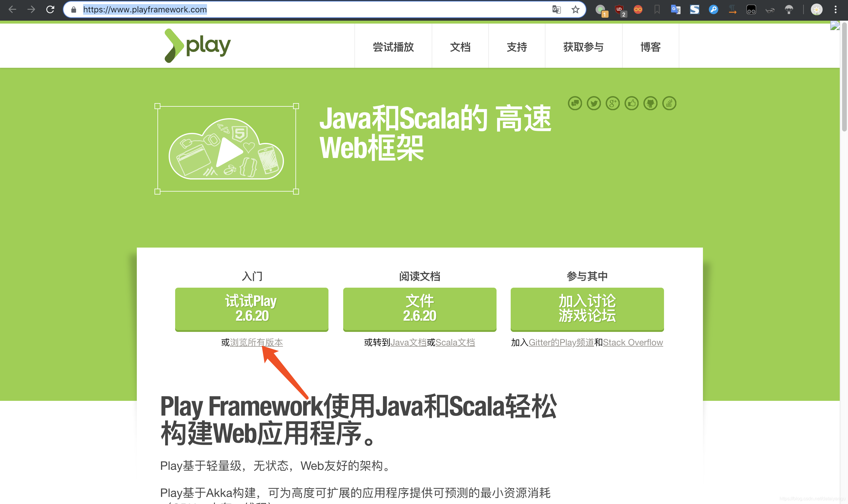
Task: Open the Scala文档 link
Action: [x=455, y=342]
